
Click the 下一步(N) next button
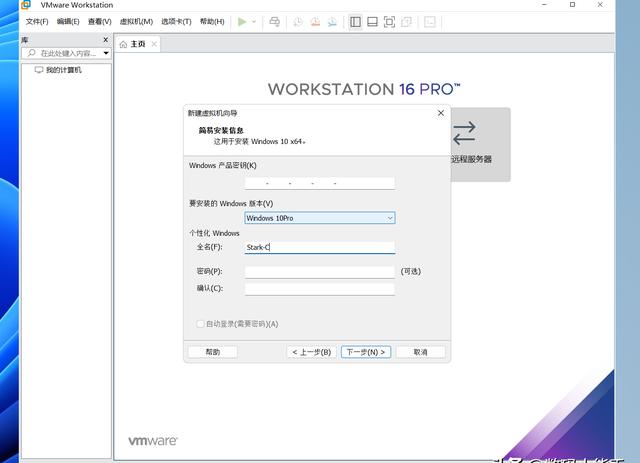pos(366,352)
